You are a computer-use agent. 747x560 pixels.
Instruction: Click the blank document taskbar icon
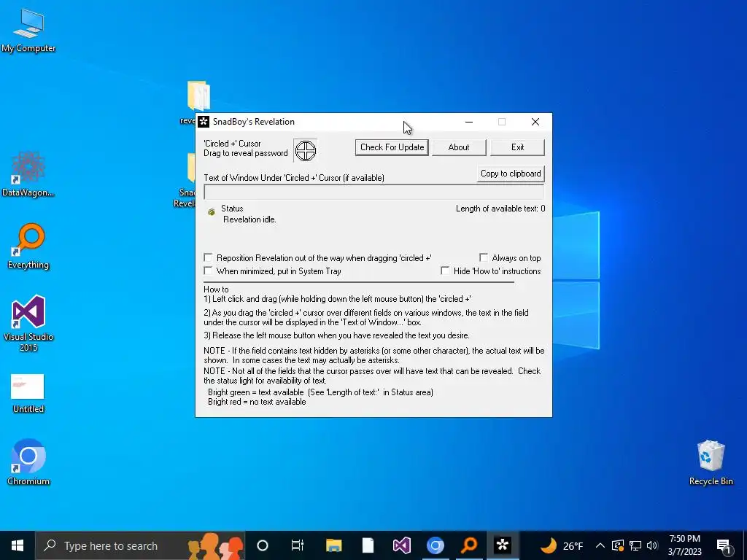368,545
